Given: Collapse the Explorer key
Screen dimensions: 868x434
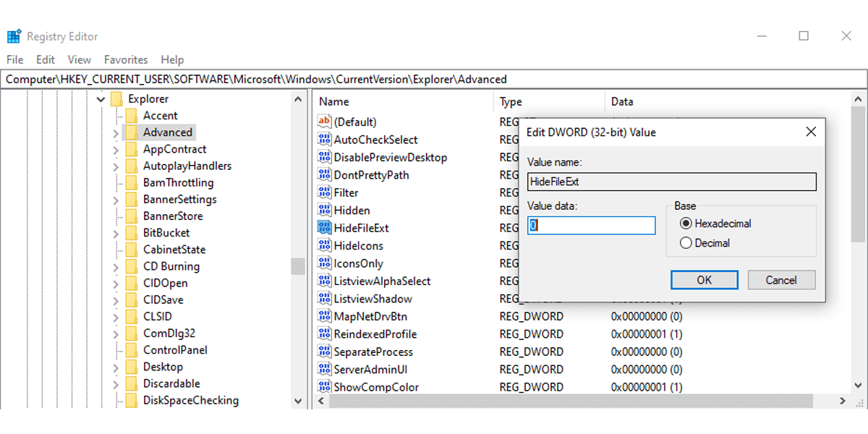Looking at the screenshot, I should click(101, 98).
